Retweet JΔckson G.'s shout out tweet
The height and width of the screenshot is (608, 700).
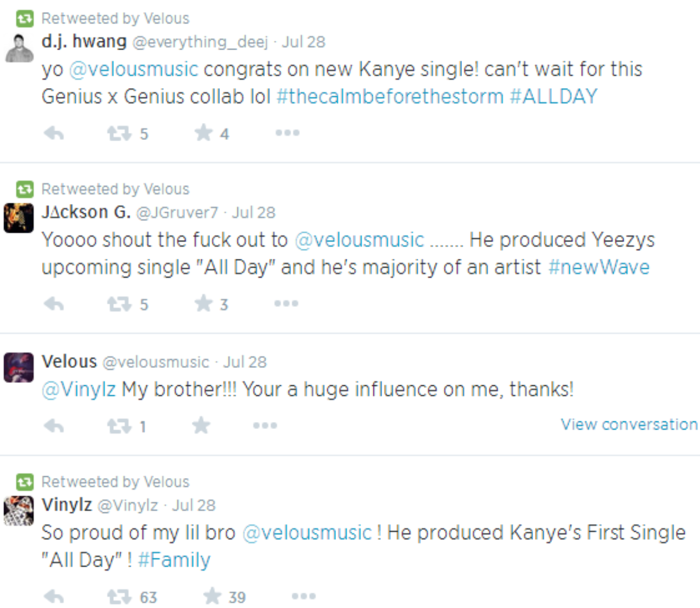point(119,304)
